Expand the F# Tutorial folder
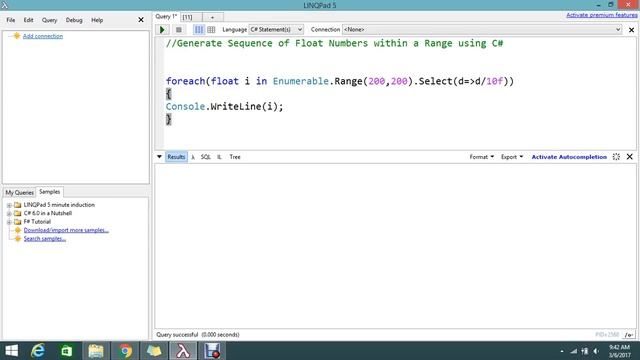The height and width of the screenshot is (360, 640). (9, 222)
